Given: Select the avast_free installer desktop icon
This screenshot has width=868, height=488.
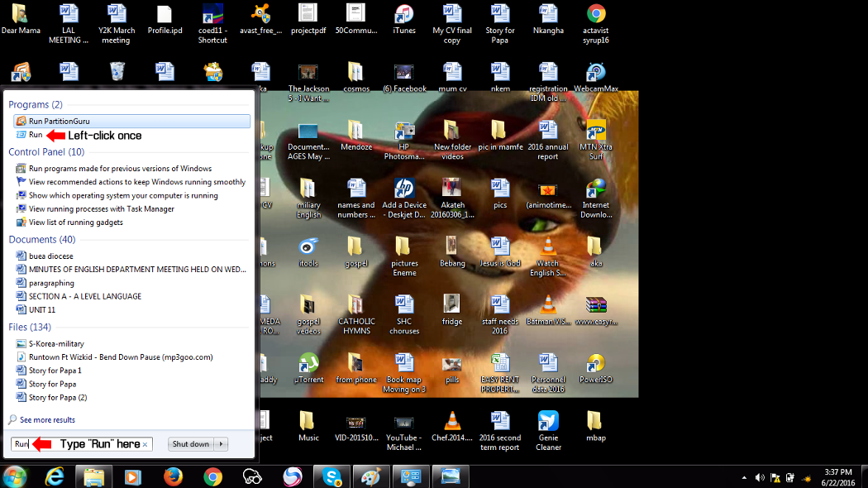Looking at the screenshot, I should pyautogui.click(x=260, y=20).
